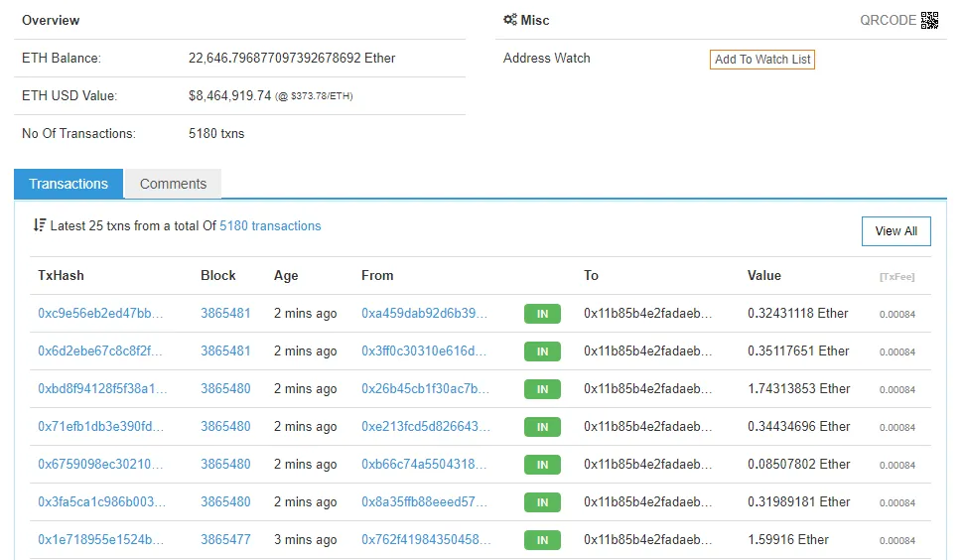
Task: Open the 5180 transactions link
Action: [x=270, y=225]
